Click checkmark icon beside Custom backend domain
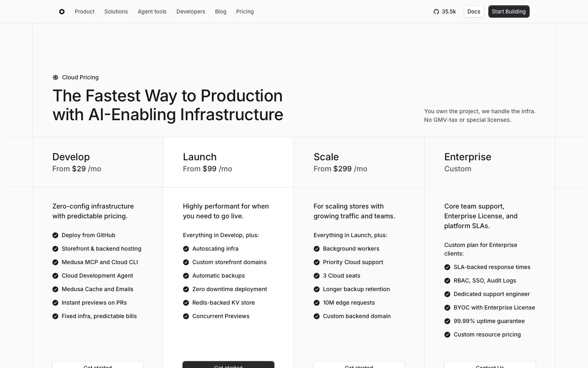 point(316,316)
